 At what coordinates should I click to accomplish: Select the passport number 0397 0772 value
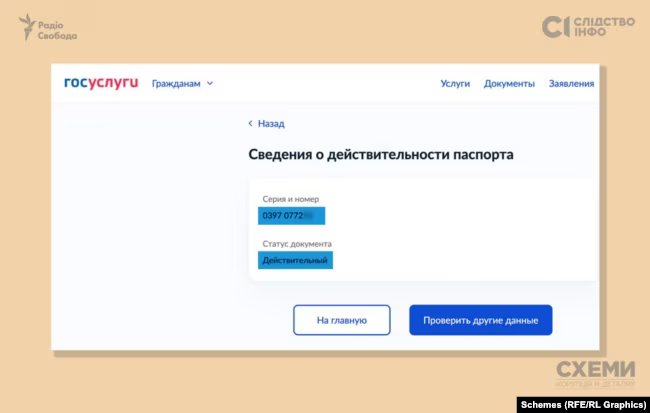pyautogui.click(x=291, y=216)
